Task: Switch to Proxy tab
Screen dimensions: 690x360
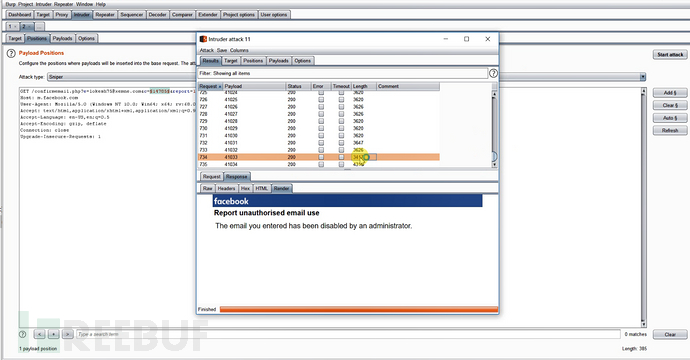Action: pos(62,15)
